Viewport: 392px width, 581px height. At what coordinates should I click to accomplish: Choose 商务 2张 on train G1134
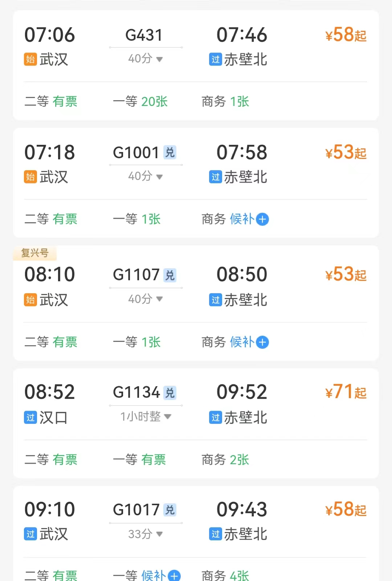tap(225, 460)
